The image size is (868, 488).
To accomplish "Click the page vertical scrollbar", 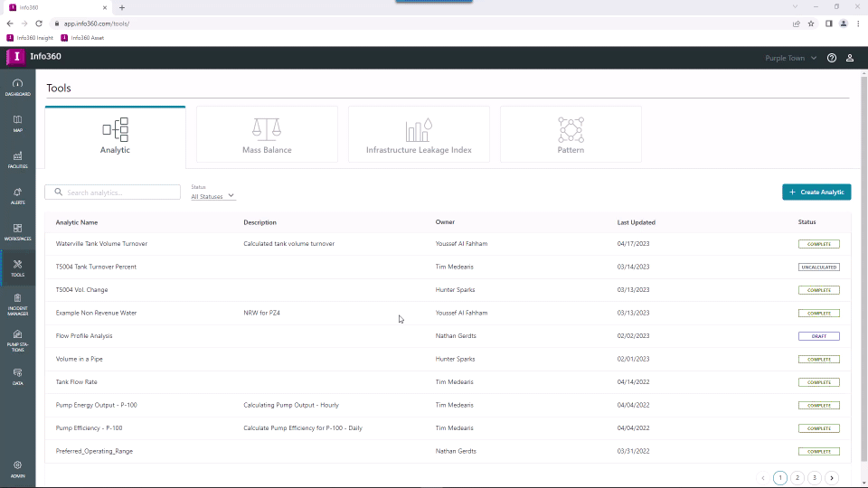I will [863, 268].
